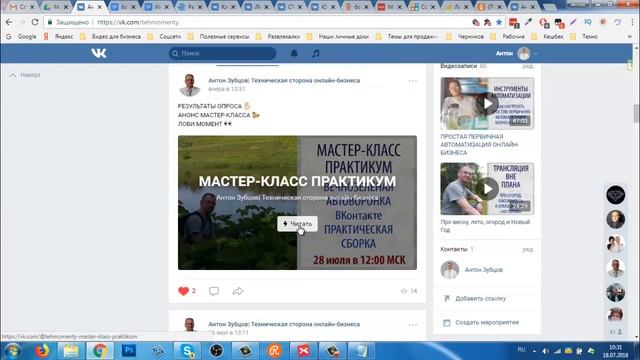Open the dark diamond icon in the chat sidebar
This screenshot has width=640, height=360.
point(616,195)
